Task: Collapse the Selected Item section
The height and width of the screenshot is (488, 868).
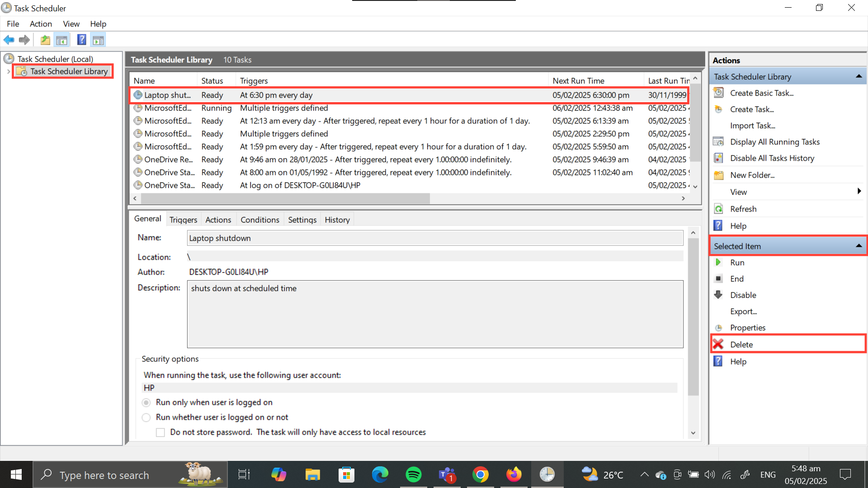Action: tap(859, 246)
